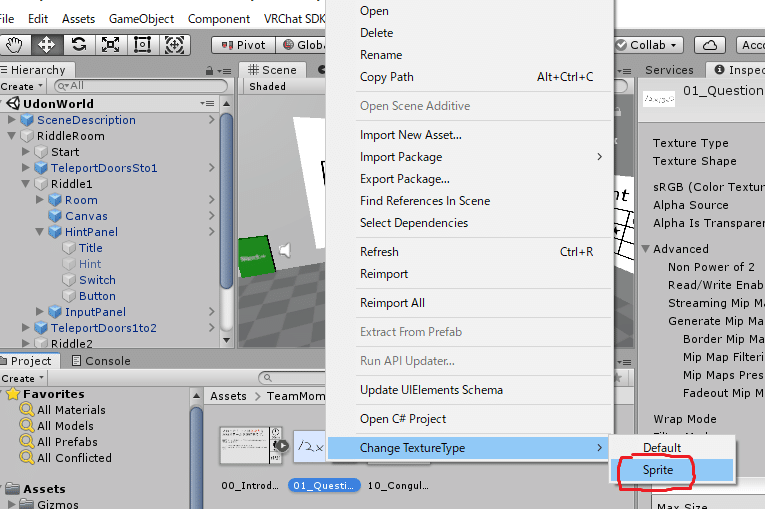Collapse the Advanced section in Inspector

[645, 249]
